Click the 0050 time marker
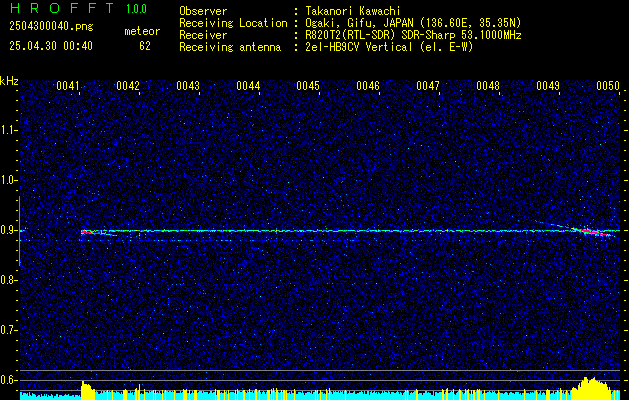The width and height of the screenshot is (629, 400). [608, 85]
